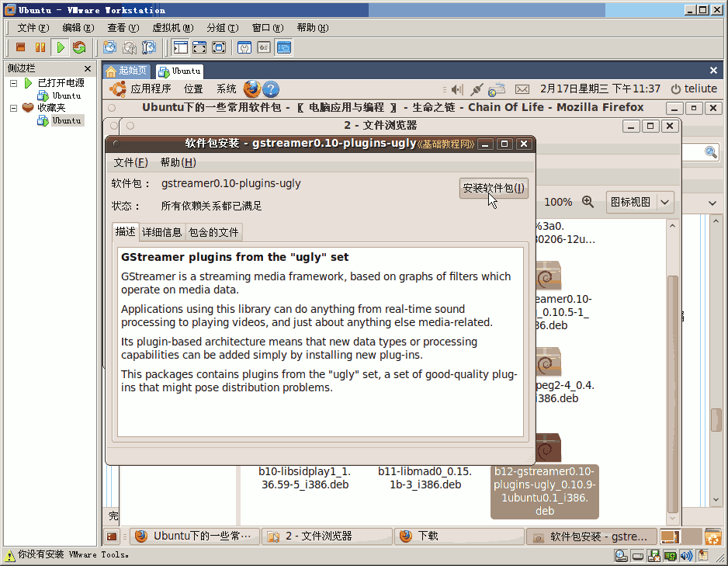
Task: Open 帮助(H) menu in package installer
Action: 179,162
